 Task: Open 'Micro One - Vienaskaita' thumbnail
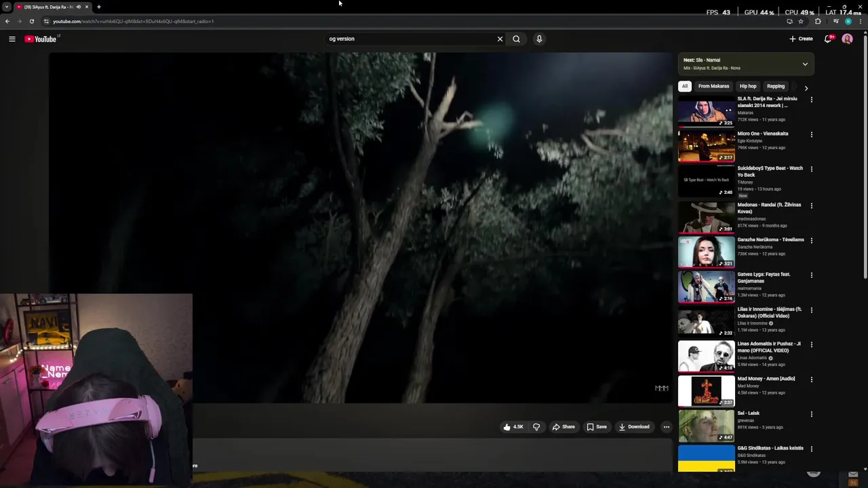point(706,146)
